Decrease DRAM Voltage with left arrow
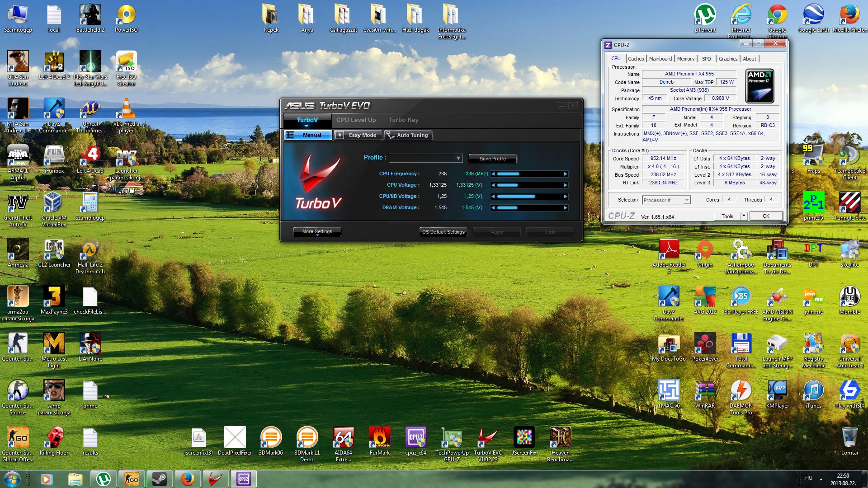Image resolution: width=868 pixels, height=488 pixels. [x=493, y=208]
